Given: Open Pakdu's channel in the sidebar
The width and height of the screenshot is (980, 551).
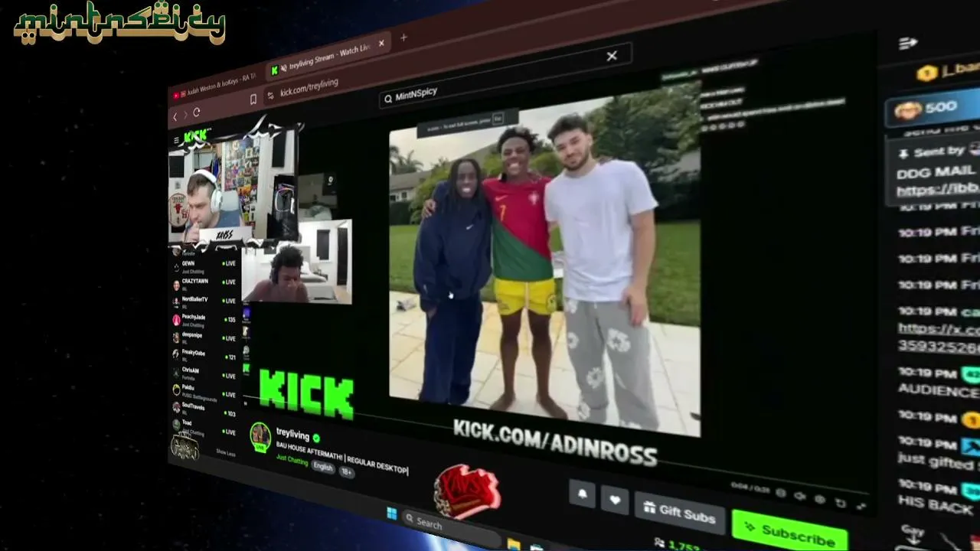Looking at the screenshot, I should [x=204, y=392].
